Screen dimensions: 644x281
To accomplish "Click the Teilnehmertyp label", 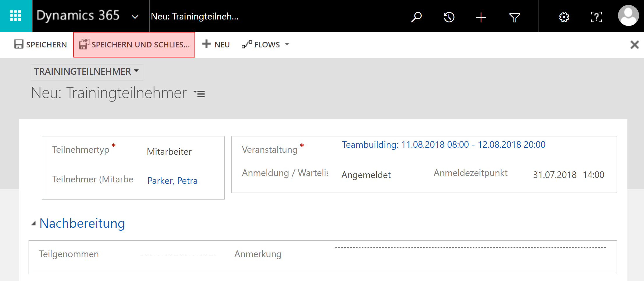I will [81, 150].
